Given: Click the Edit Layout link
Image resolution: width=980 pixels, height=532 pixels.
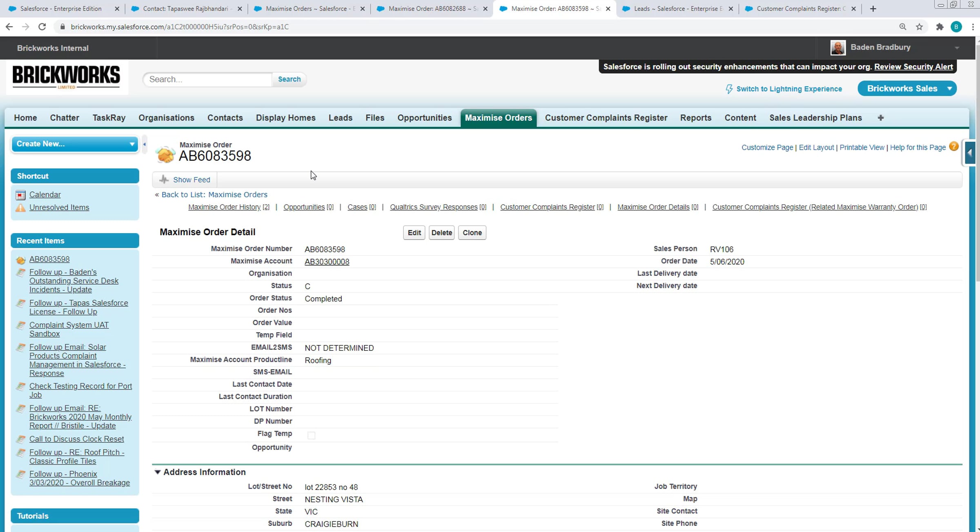Looking at the screenshot, I should pyautogui.click(x=816, y=147).
